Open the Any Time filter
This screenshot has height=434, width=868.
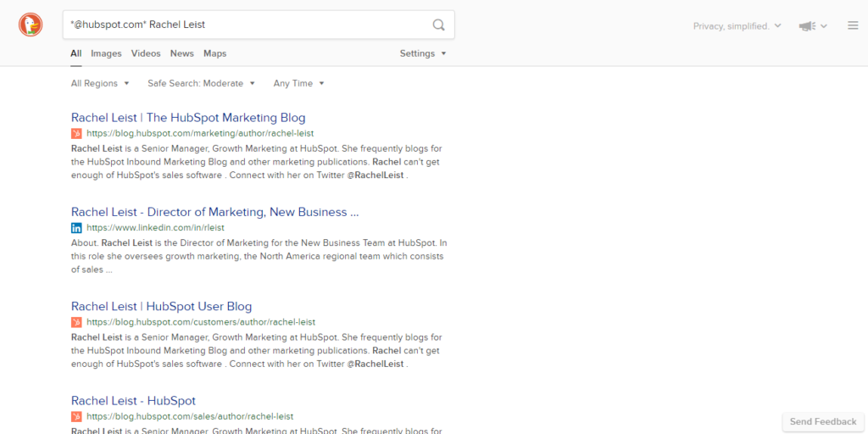[x=298, y=84]
